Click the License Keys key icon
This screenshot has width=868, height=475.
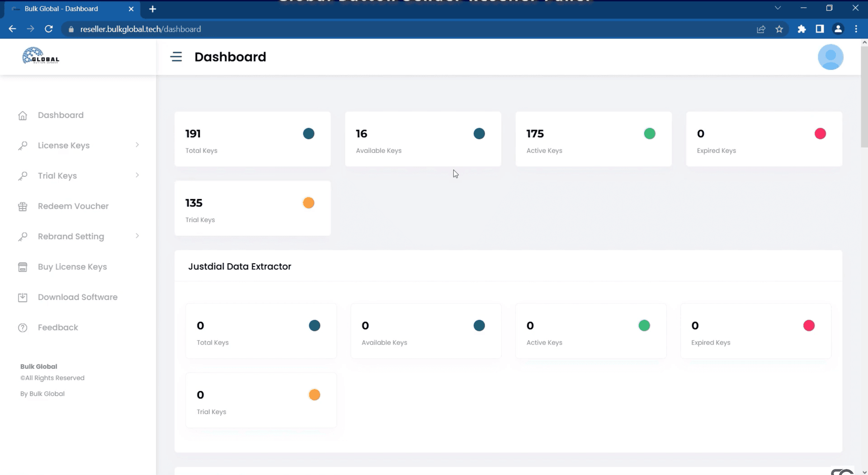23,146
